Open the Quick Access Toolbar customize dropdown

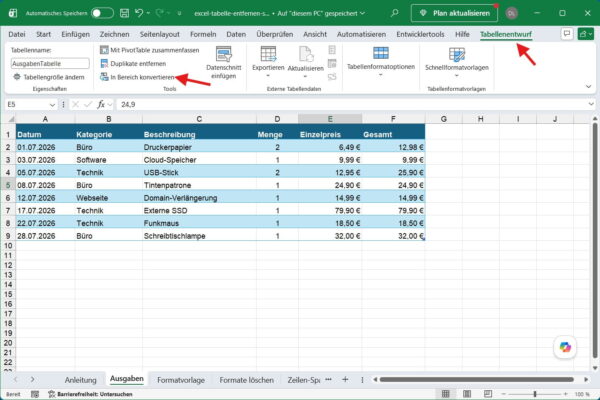pyautogui.click(x=179, y=13)
